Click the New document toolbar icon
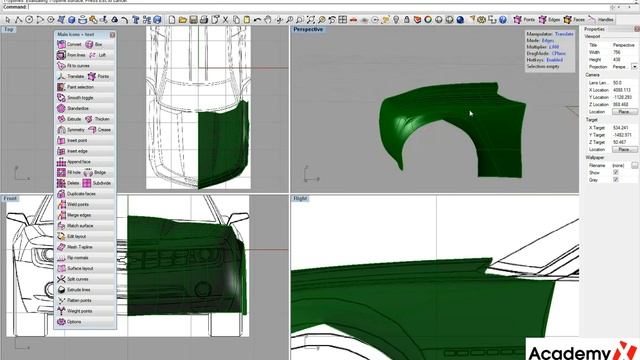 172,20
